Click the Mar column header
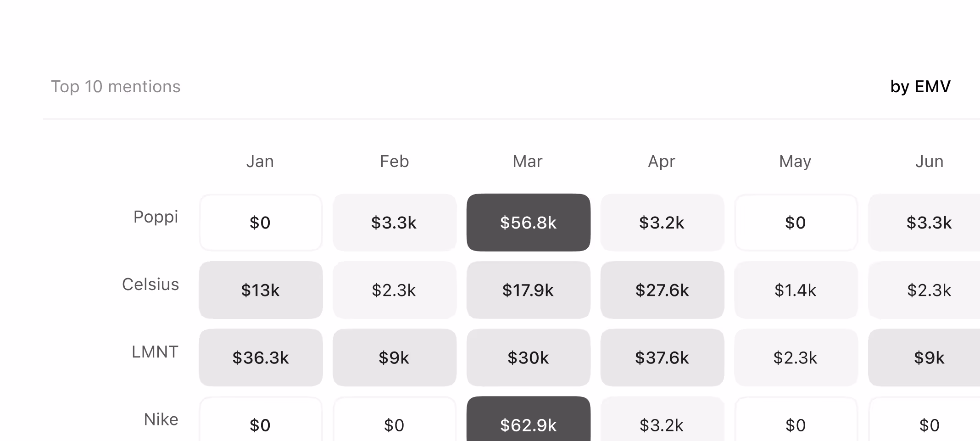 click(x=528, y=162)
